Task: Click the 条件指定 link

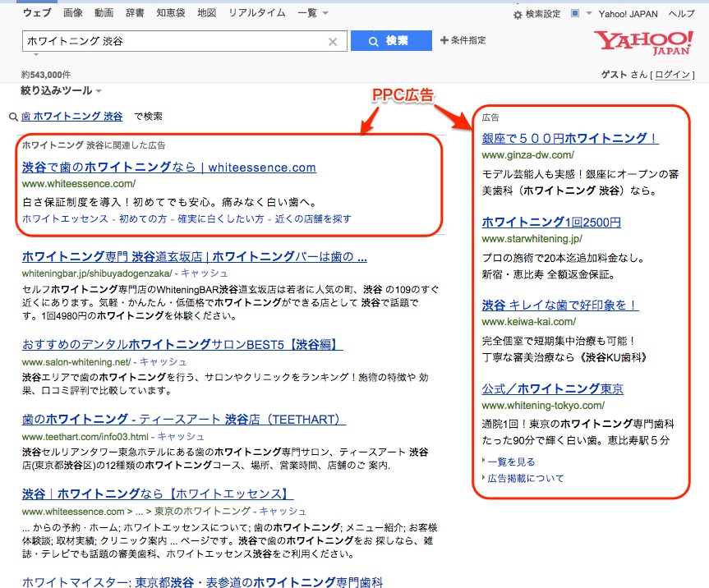Action: point(468,40)
